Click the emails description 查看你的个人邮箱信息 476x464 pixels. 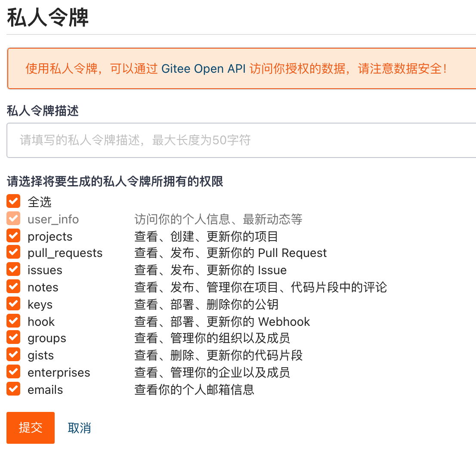[x=194, y=390]
